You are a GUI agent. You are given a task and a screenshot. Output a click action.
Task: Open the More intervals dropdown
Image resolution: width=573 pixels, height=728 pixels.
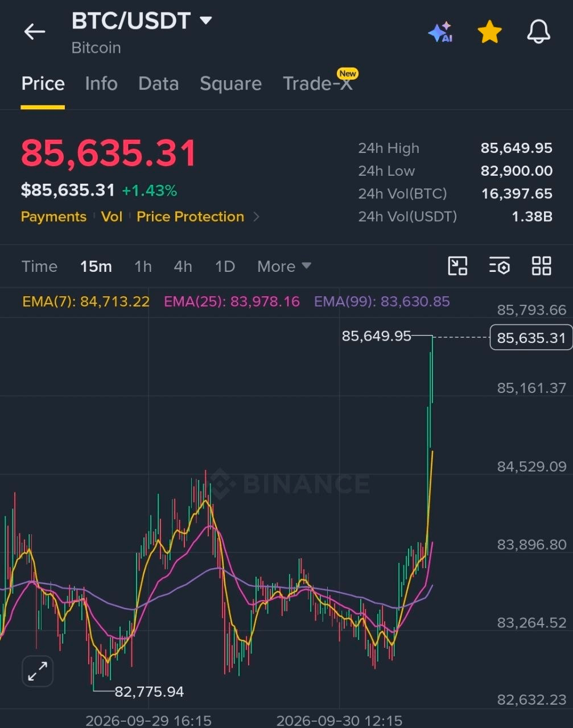(284, 266)
